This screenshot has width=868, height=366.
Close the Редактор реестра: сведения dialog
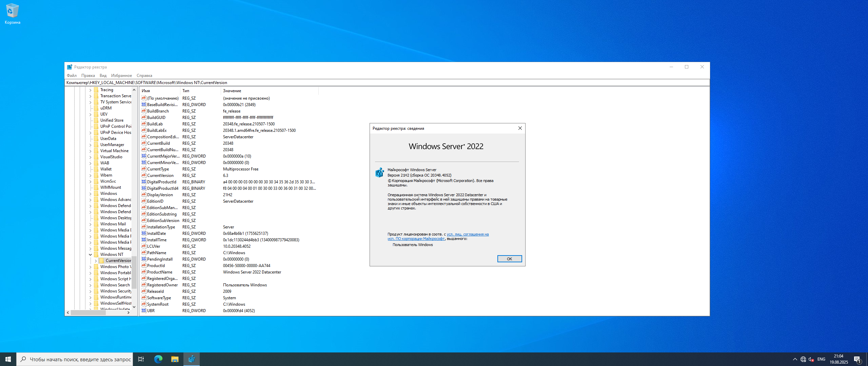pos(520,128)
